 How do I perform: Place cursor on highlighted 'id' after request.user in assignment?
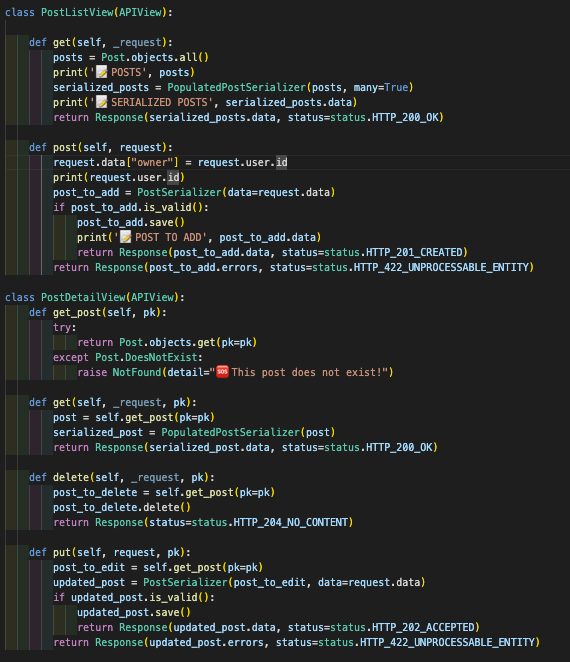(x=282, y=163)
